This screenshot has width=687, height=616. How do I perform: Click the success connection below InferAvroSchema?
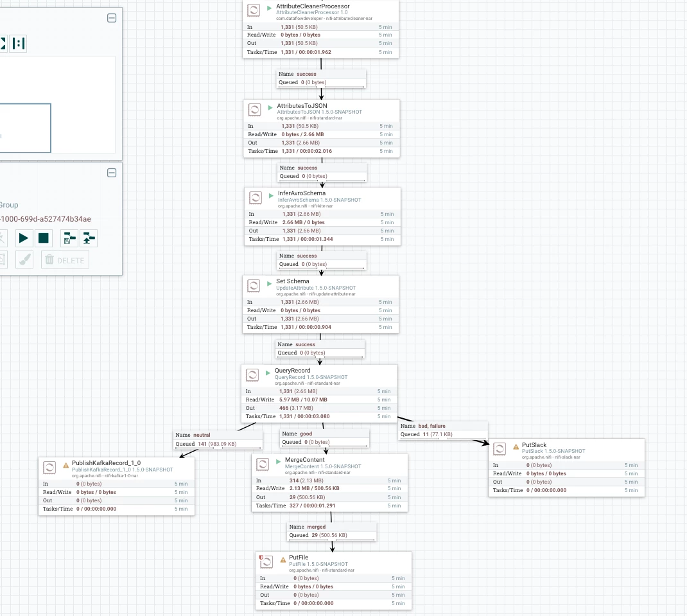[x=322, y=260]
